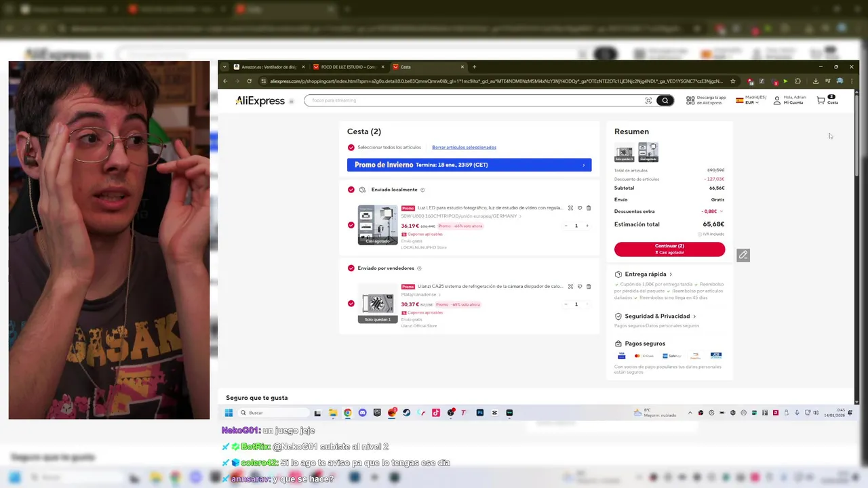Click the Ulanzi CA25 fan thumbnail
868x488 pixels.
tap(378, 304)
